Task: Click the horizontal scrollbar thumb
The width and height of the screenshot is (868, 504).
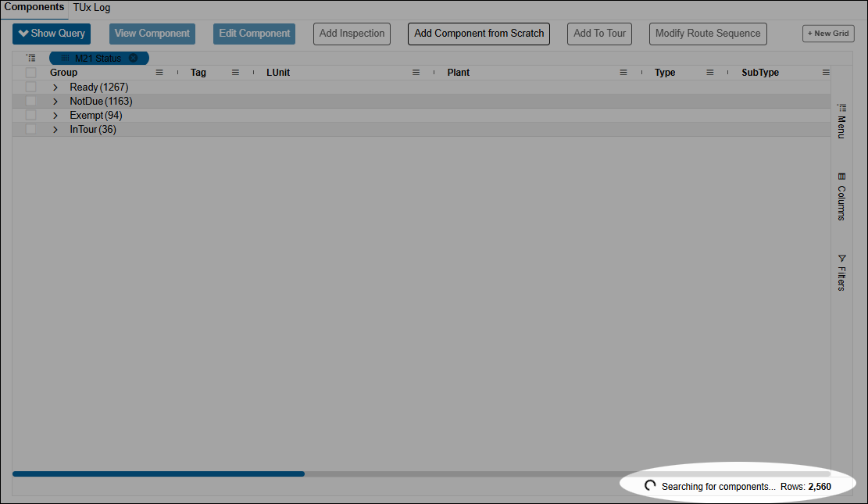Action: click(x=158, y=474)
